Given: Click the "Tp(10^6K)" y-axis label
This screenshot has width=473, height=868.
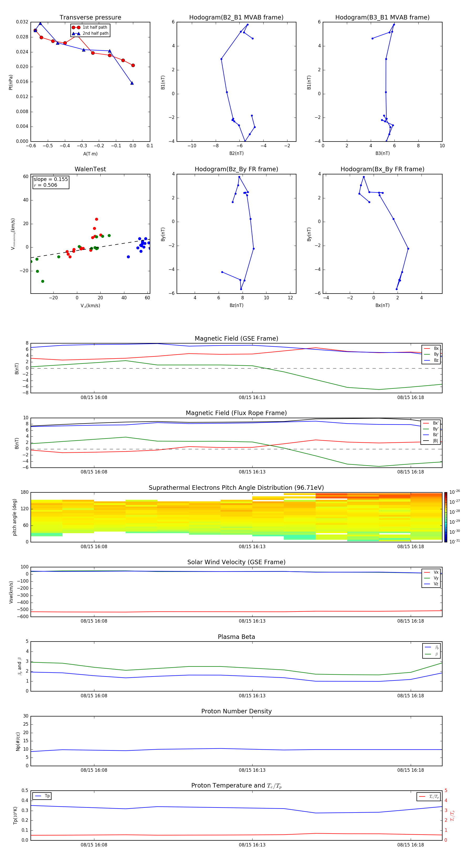Looking at the screenshot, I should [x=15, y=815].
